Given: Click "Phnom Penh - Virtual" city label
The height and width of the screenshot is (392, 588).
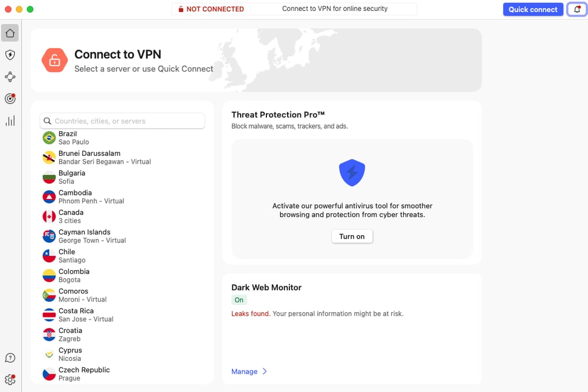Looking at the screenshot, I should point(91,201).
